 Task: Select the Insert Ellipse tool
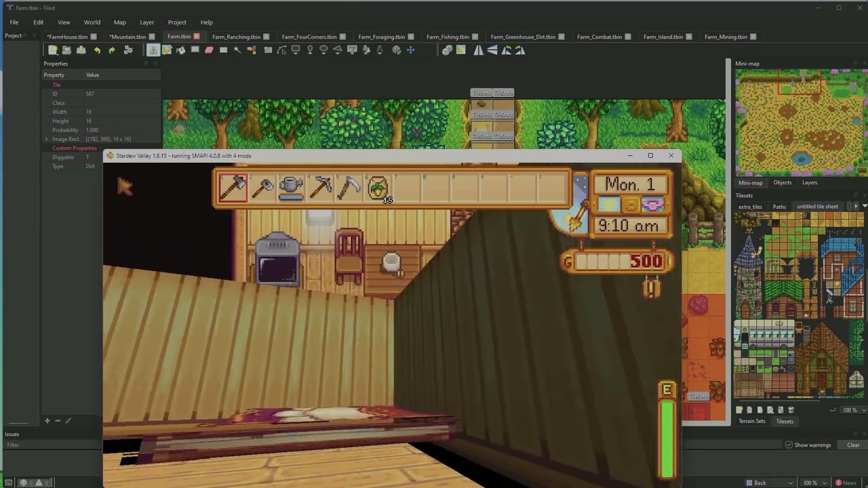tap(324, 50)
